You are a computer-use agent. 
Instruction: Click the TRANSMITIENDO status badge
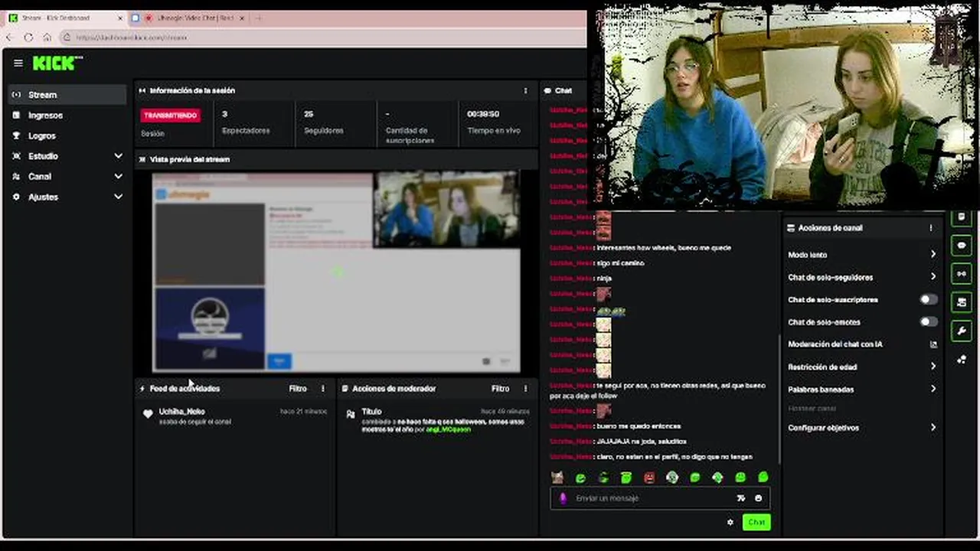click(x=170, y=115)
